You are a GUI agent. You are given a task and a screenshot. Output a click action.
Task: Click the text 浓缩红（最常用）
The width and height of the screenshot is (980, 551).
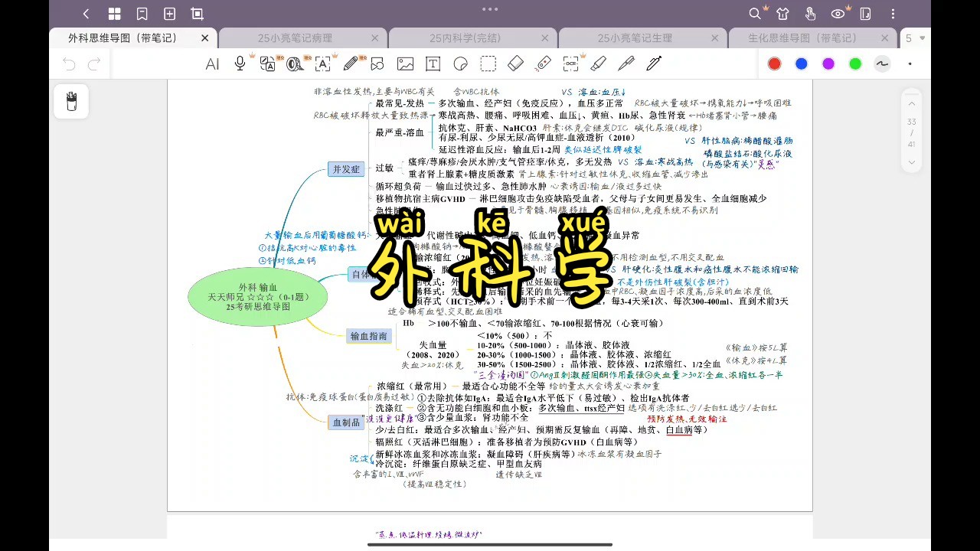(x=413, y=386)
